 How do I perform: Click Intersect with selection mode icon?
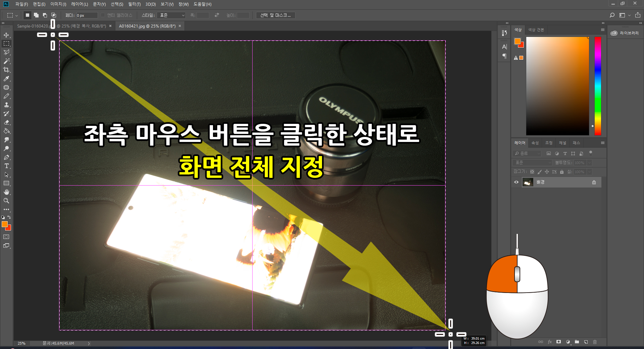[x=54, y=15]
